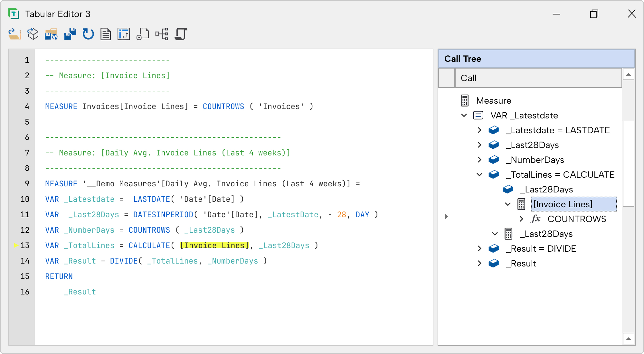Expand the COUNTROWS function node
The image size is (644, 354).
(x=521, y=219)
